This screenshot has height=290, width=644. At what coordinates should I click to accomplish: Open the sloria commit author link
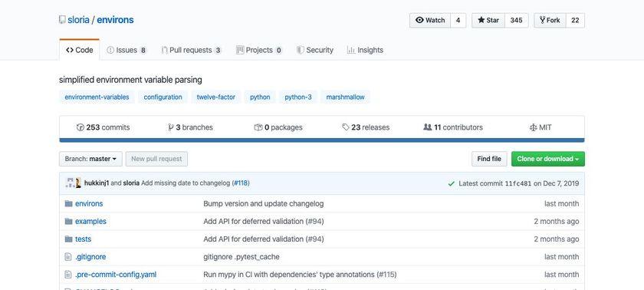pyautogui.click(x=131, y=183)
